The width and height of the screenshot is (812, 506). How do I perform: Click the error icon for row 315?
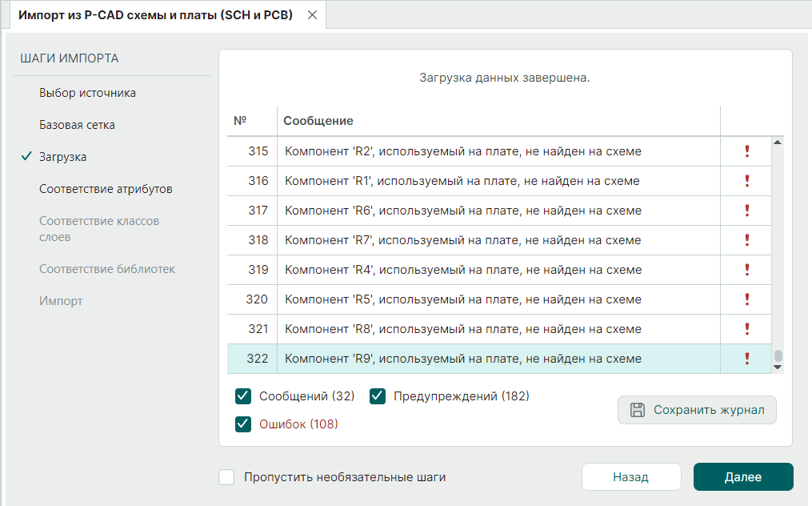pyautogui.click(x=746, y=151)
